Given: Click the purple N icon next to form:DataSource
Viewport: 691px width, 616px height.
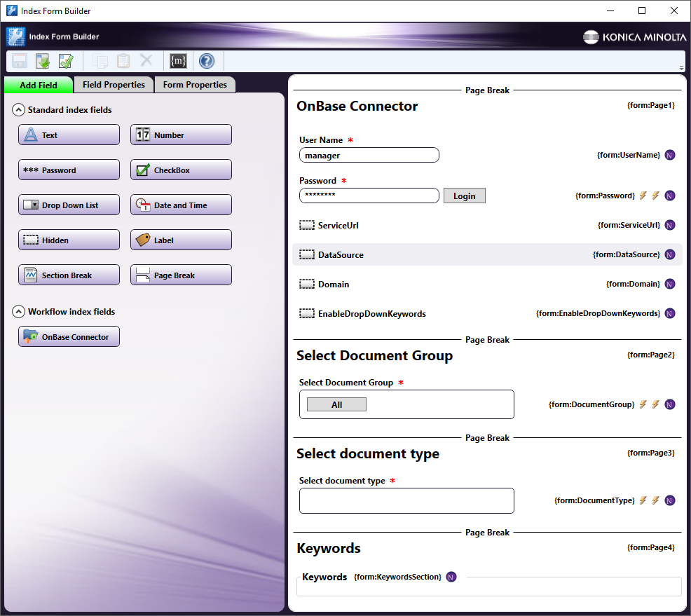Looking at the screenshot, I should (670, 254).
